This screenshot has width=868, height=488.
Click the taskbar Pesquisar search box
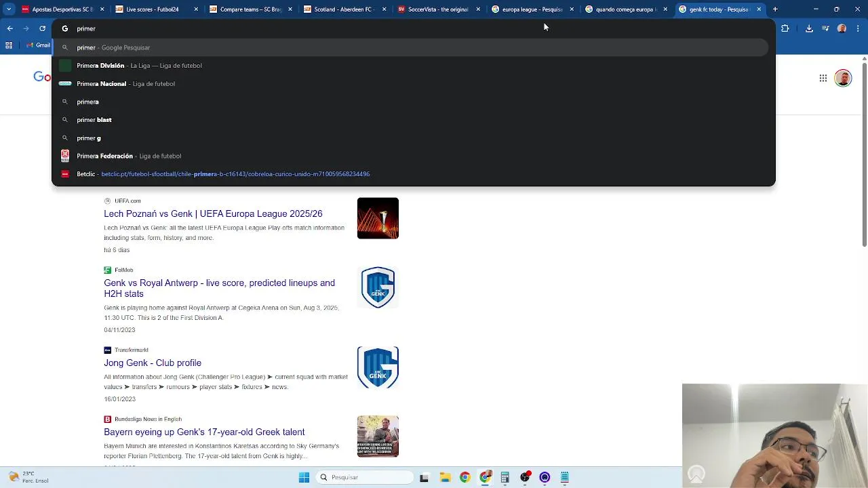pos(366,477)
